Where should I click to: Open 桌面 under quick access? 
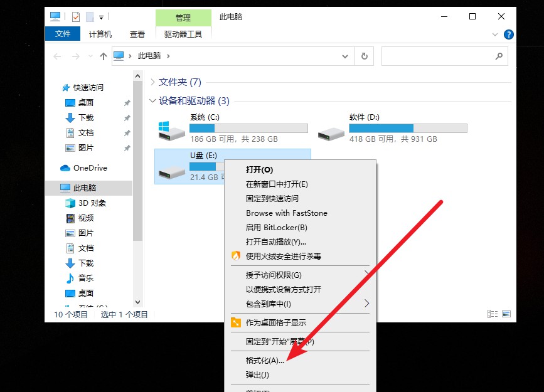86,102
